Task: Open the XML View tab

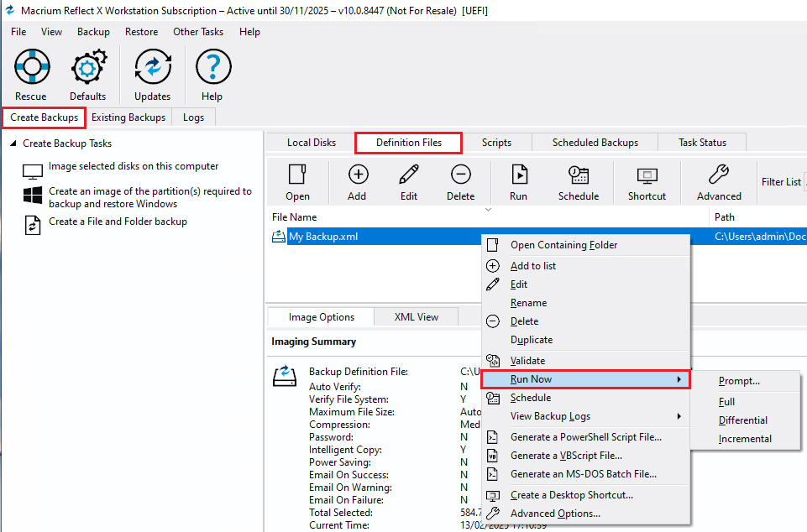Action: coord(417,317)
